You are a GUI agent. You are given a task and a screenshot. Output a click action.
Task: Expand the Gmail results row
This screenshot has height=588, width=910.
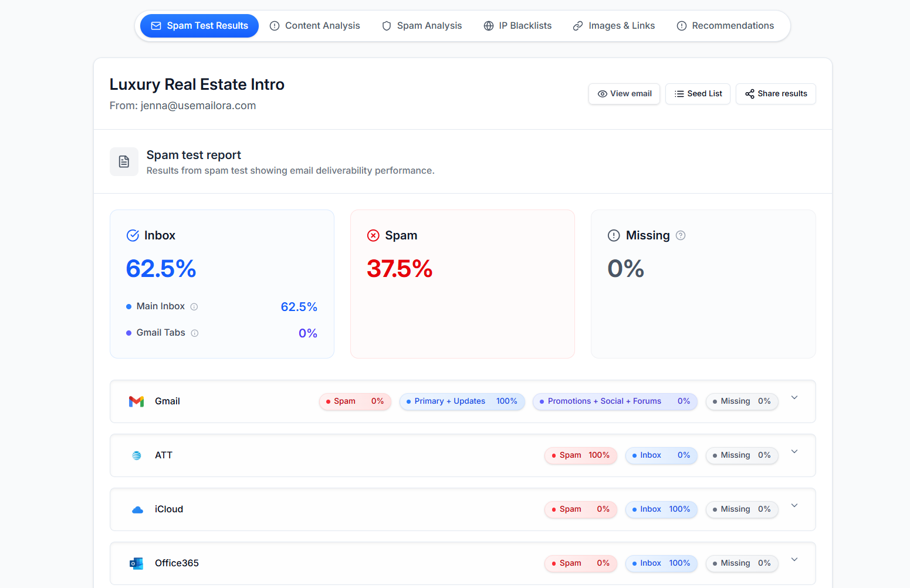click(x=794, y=398)
